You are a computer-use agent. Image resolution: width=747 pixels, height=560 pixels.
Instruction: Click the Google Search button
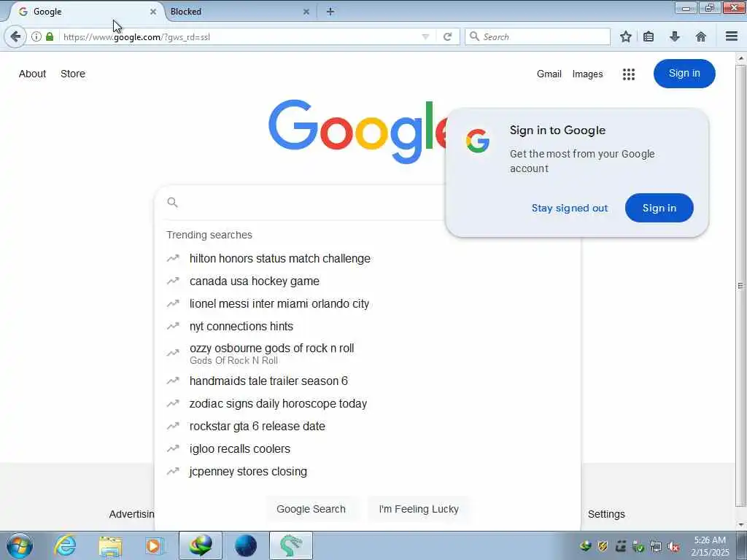pyautogui.click(x=311, y=509)
